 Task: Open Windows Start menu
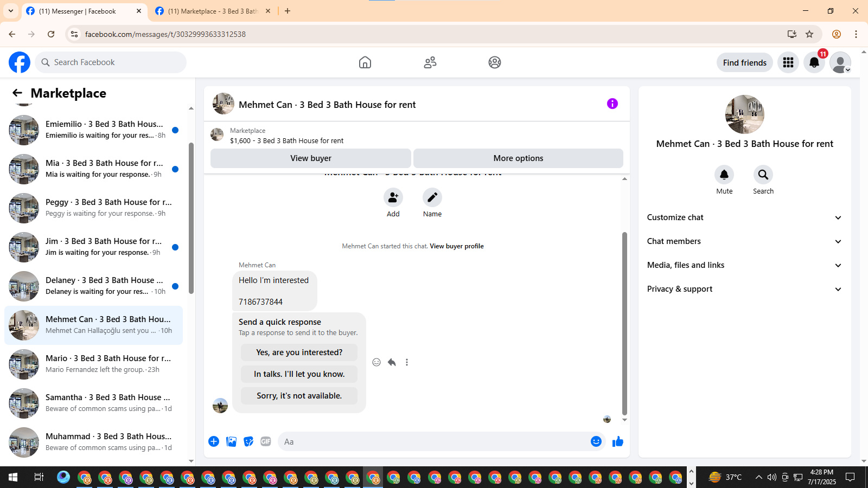pos(13,477)
